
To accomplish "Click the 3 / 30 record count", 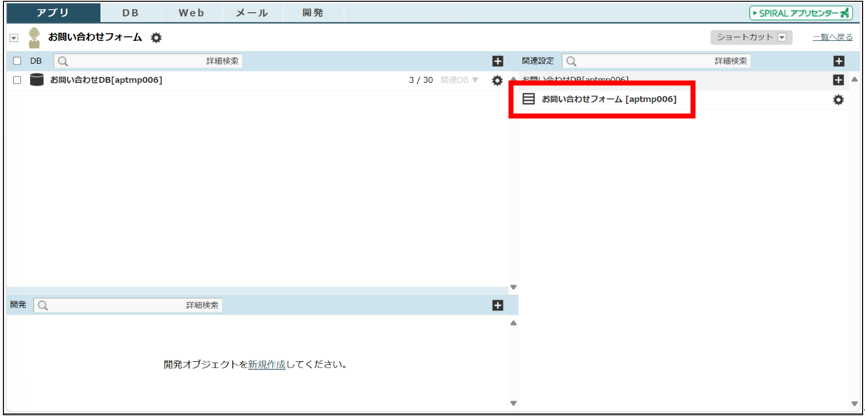I will (x=421, y=81).
